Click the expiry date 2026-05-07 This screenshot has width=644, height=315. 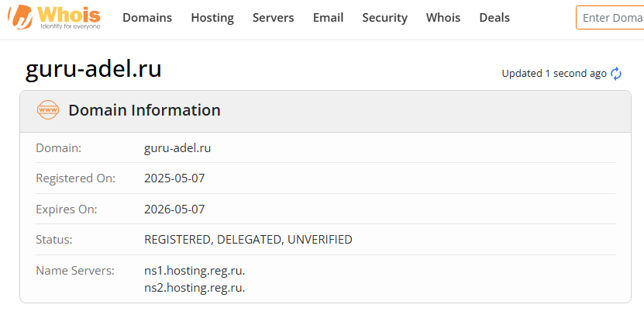[x=174, y=209]
